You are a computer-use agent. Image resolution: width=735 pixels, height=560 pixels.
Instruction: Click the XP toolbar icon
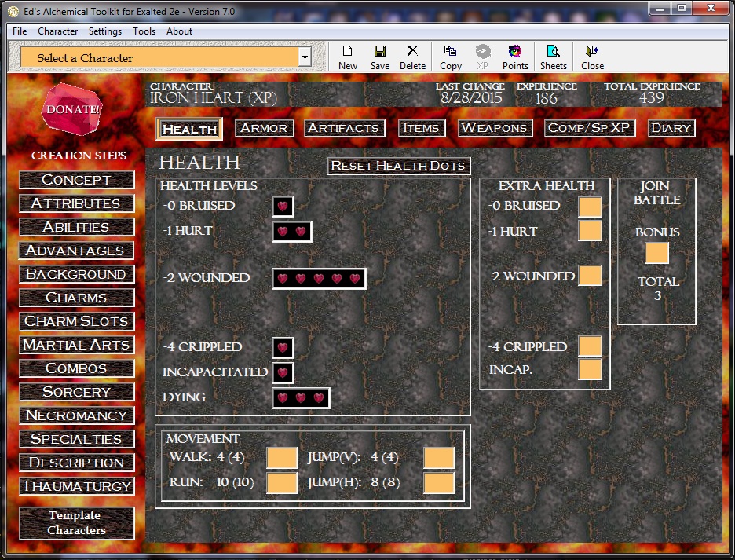click(482, 57)
